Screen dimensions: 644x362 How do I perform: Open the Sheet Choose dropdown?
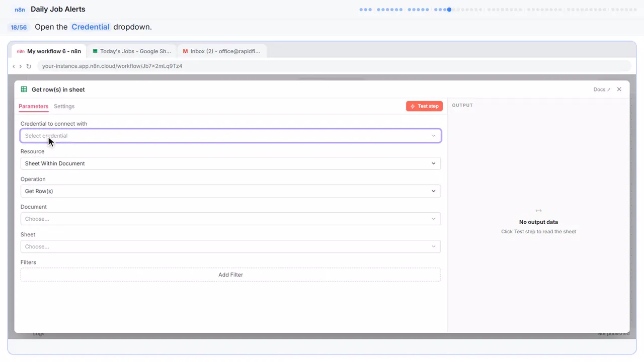coord(230,246)
